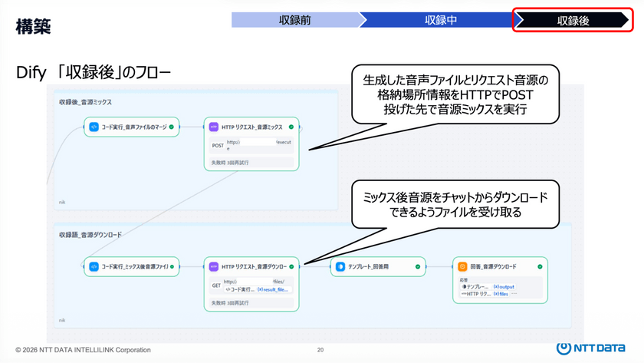Click the 収録語_音源ダウンロード group label
The image size is (644, 363).
(x=90, y=235)
